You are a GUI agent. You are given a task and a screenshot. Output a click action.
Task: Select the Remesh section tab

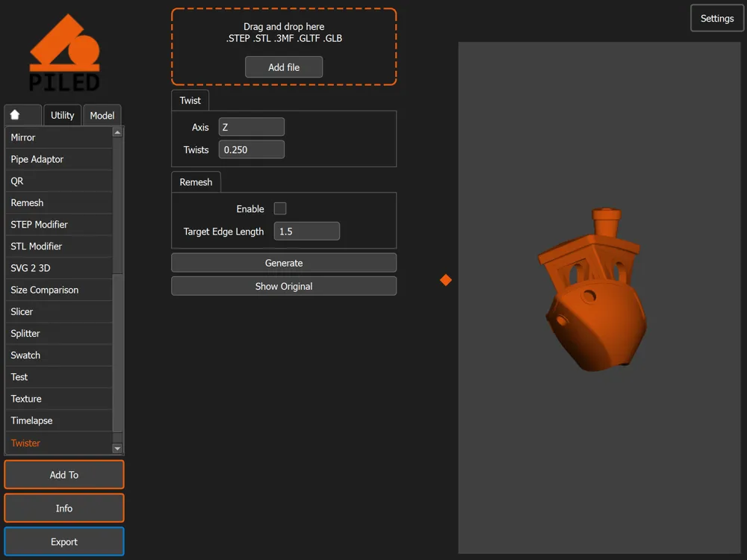[x=196, y=182]
